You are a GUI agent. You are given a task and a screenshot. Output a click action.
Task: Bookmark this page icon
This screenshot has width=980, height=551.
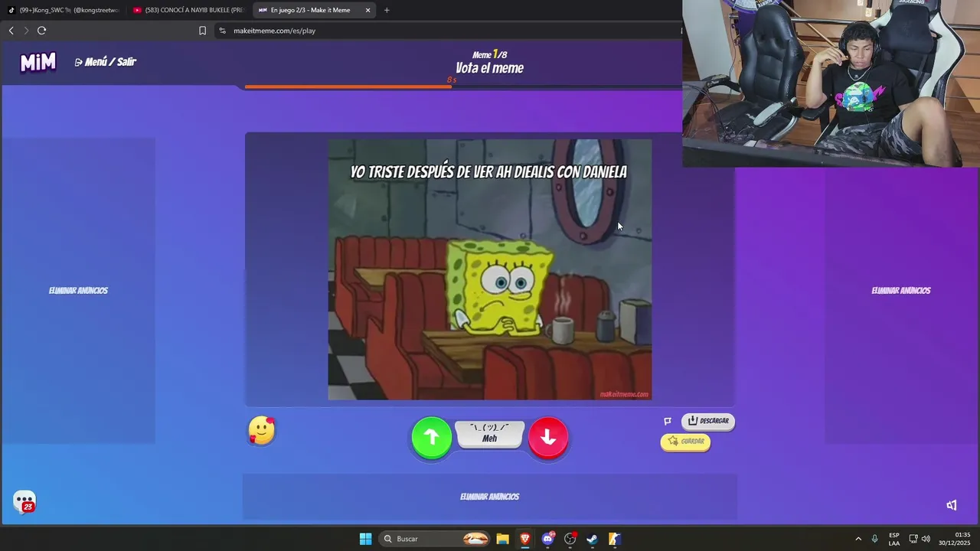click(202, 31)
